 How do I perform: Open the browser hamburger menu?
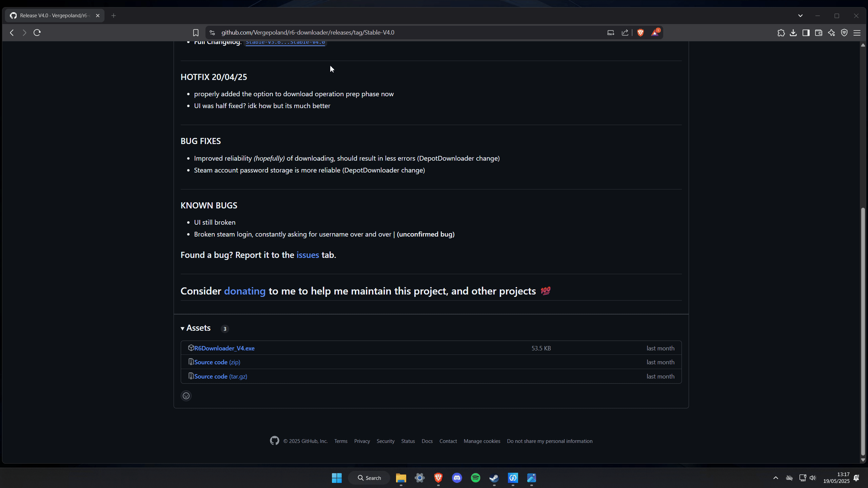857,33
